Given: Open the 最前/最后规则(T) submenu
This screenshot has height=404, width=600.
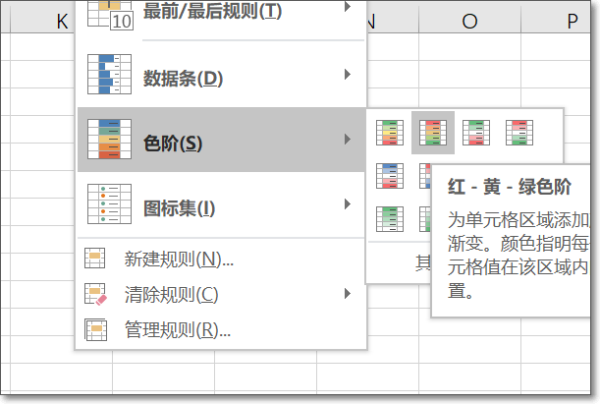Looking at the screenshot, I should point(221,15).
